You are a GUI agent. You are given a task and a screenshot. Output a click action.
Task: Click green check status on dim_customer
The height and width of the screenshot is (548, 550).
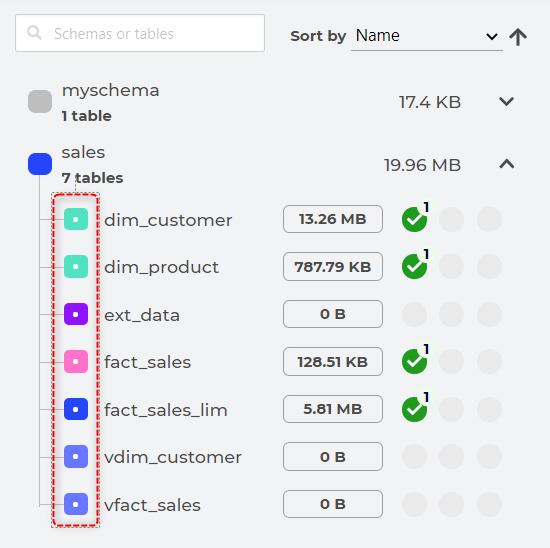(415, 219)
